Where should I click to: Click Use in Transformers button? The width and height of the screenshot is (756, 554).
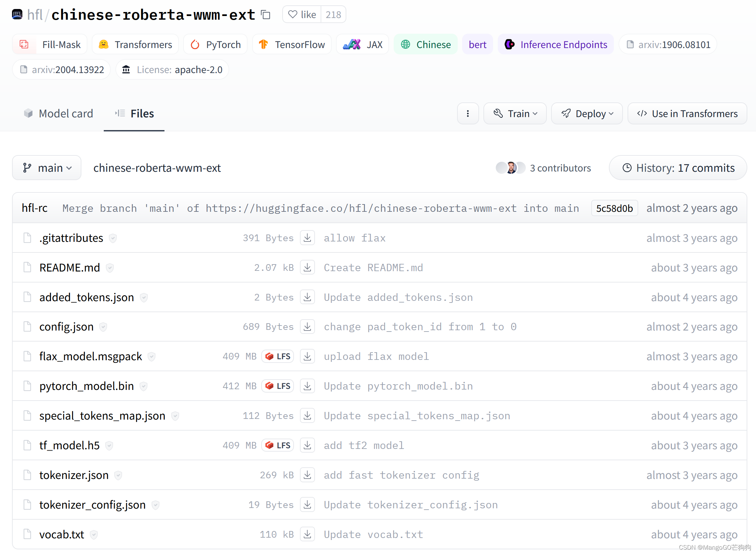[687, 114]
